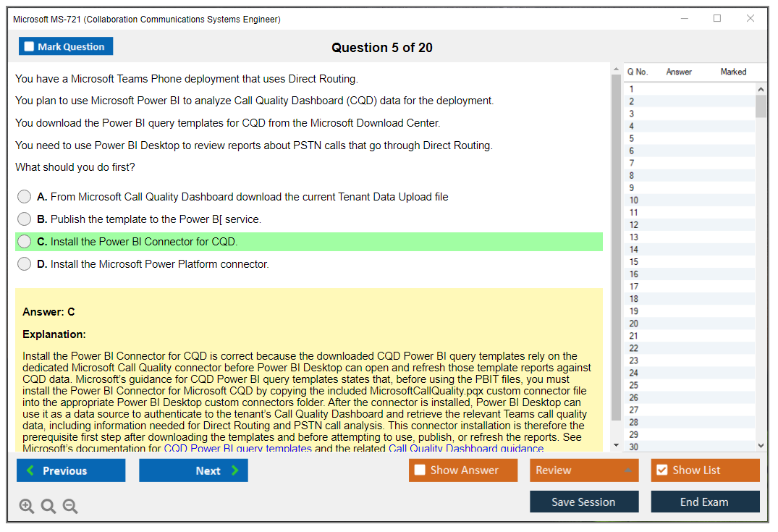
Task: Click the Answer column header
Action: pos(679,72)
